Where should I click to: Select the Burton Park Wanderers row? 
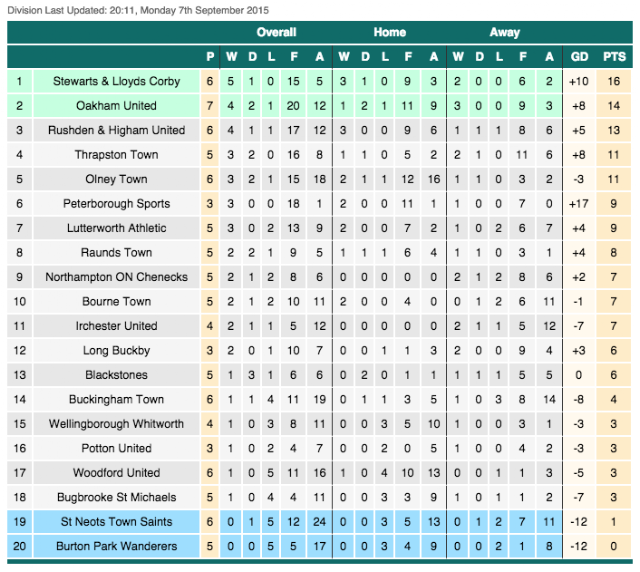(319, 546)
